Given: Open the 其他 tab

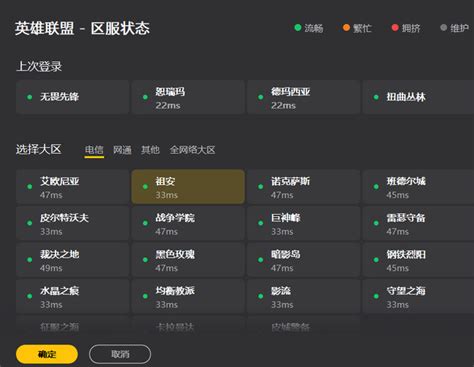Looking at the screenshot, I should [x=150, y=150].
